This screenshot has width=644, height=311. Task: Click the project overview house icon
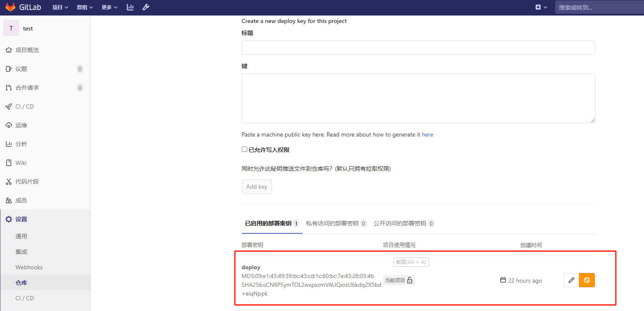[8, 50]
